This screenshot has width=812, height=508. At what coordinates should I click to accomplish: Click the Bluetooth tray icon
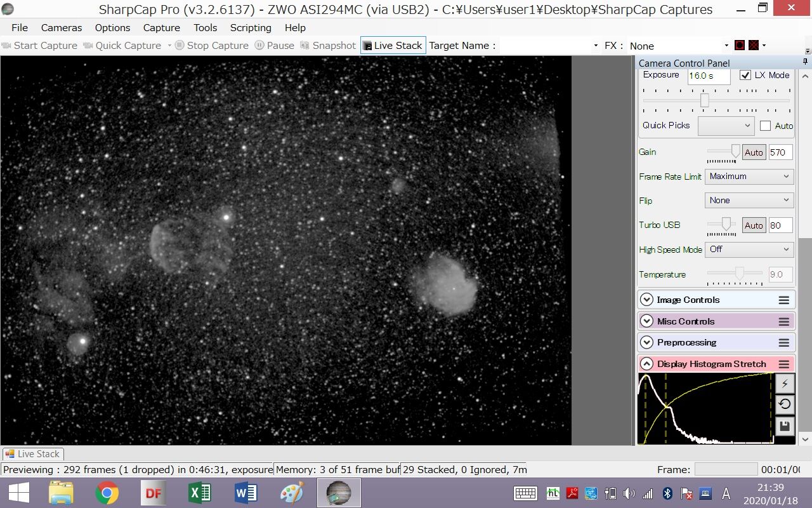[x=667, y=493]
